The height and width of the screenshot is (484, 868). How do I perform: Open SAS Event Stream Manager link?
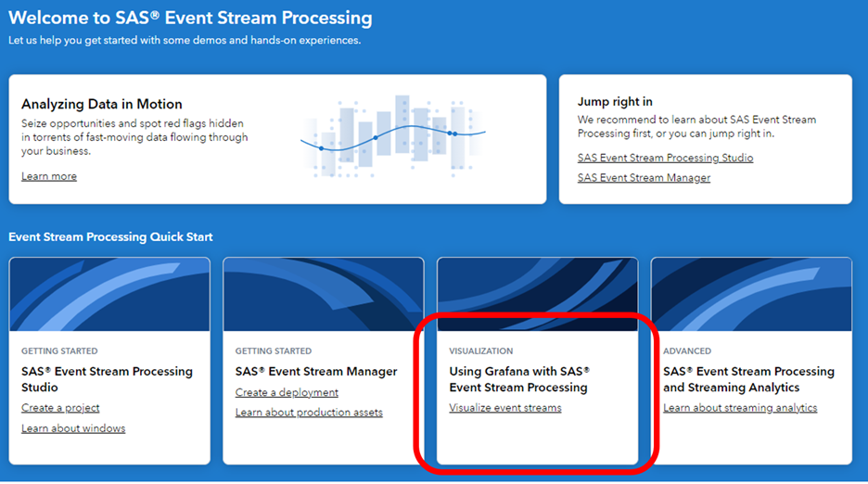click(644, 177)
